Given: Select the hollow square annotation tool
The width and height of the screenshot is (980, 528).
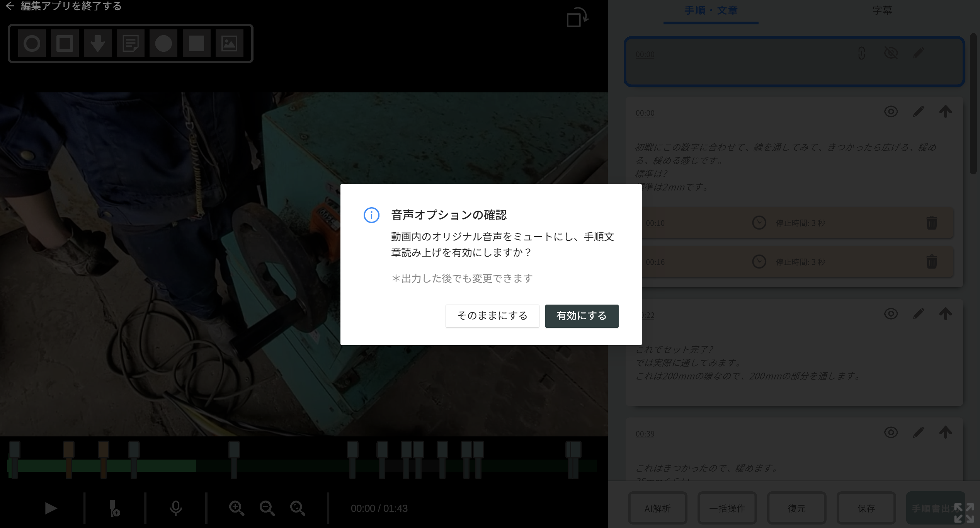Looking at the screenshot, I should pyautogui.click(x=65, y=43).
